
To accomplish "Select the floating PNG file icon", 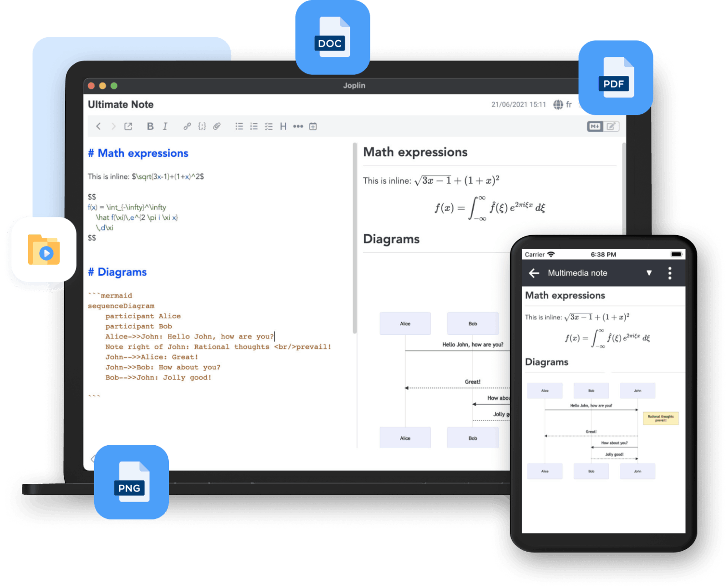I will point(131,482).
